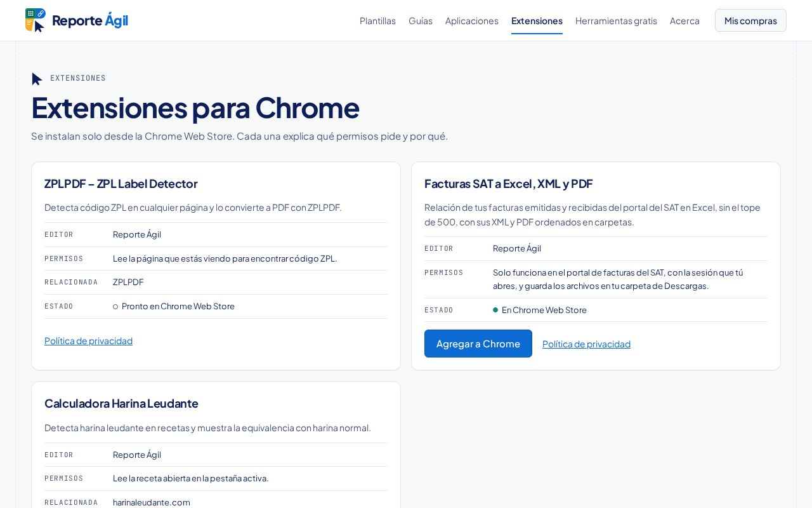Open Herramientas gratis in nav bar
This screenshot has width=812, height=508.
coord(616,20)
